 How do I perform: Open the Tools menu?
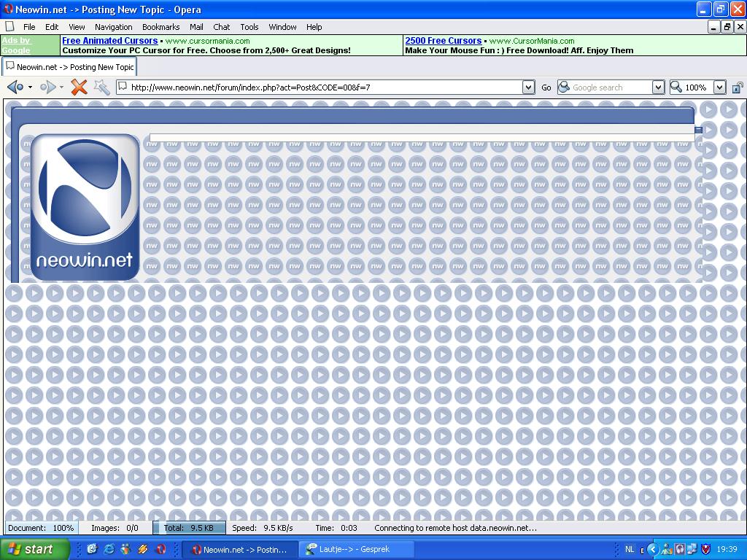coord(249,27)
